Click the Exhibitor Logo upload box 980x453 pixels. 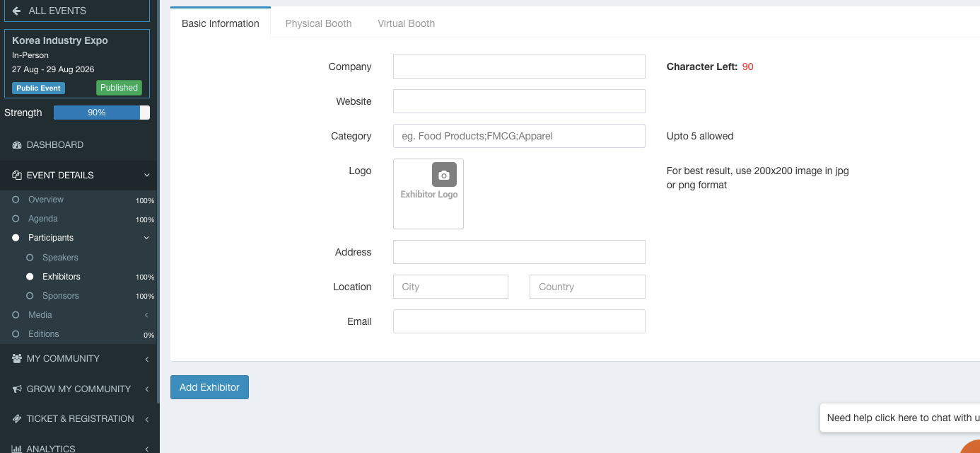(x=428, y=194)
